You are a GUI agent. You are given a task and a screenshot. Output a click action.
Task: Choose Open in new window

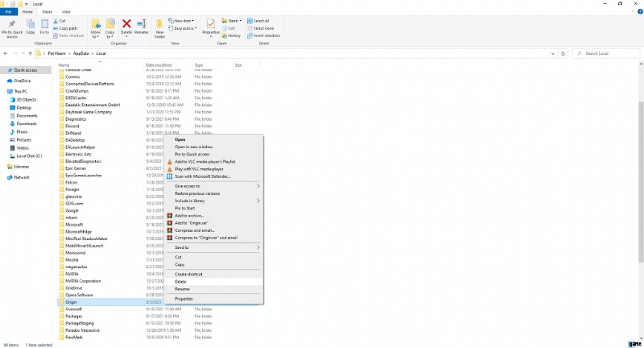tap(213, 147)
